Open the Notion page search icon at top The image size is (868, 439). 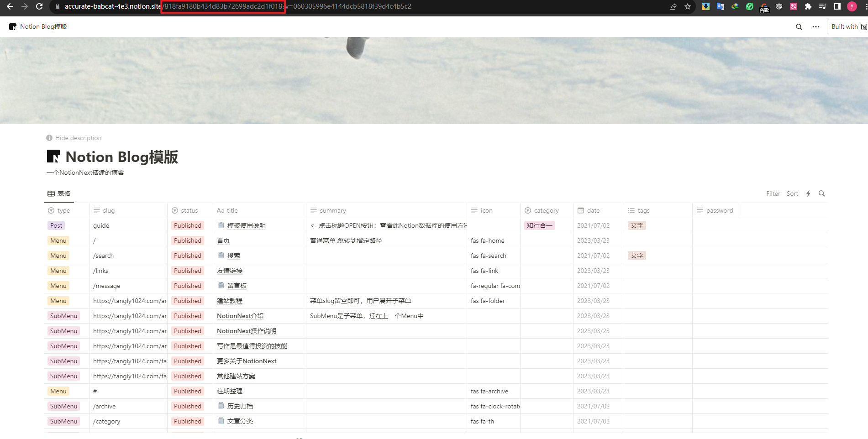tap(799, 27)
